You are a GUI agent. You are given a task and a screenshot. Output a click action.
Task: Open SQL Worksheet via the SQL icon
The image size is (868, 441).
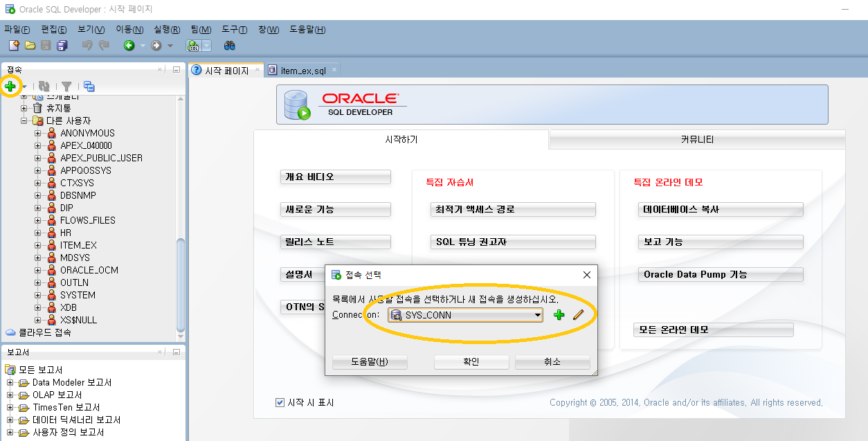(x=193, y=45)
